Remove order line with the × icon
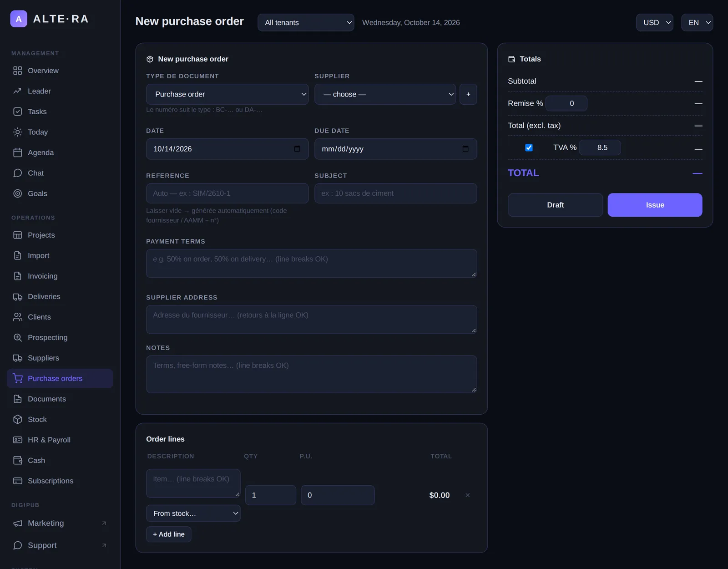This screenshot has height=569, width=728. pyautogui.click(x=468, y=495)
